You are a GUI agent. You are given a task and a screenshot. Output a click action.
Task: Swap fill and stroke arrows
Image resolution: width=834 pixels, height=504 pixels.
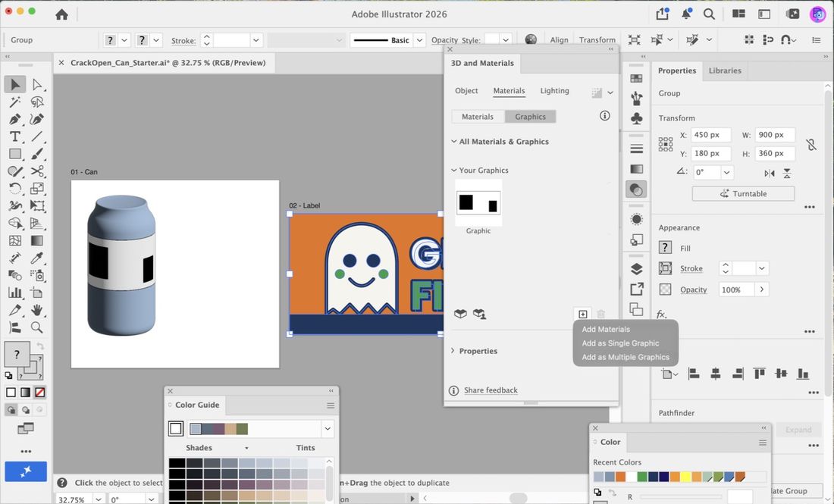coord(40,346)
